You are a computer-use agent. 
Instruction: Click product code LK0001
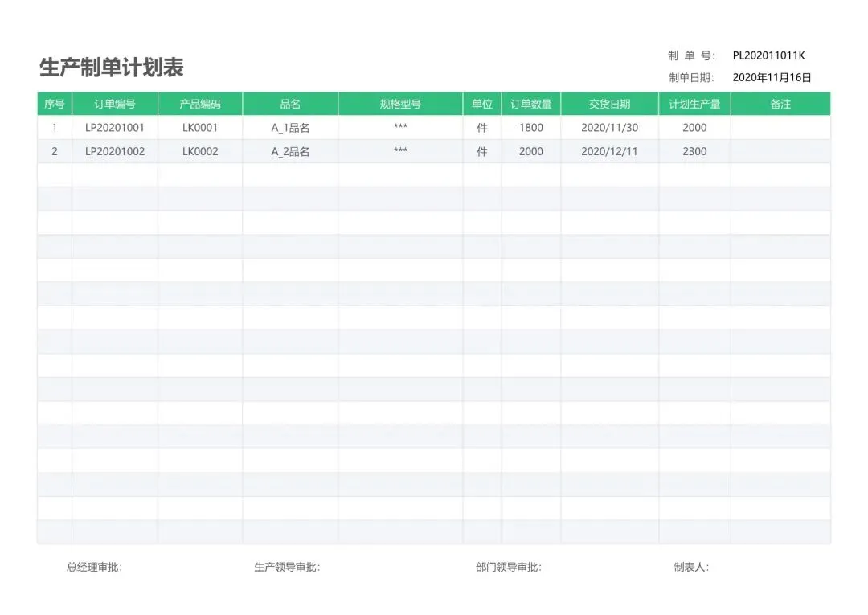(200, 128)
